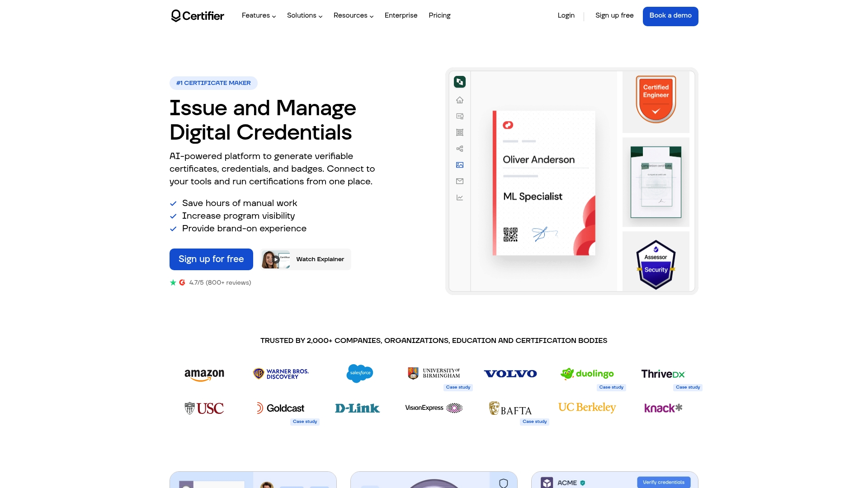
Task: Click the Verify credentials button
Action: (664, 482)
